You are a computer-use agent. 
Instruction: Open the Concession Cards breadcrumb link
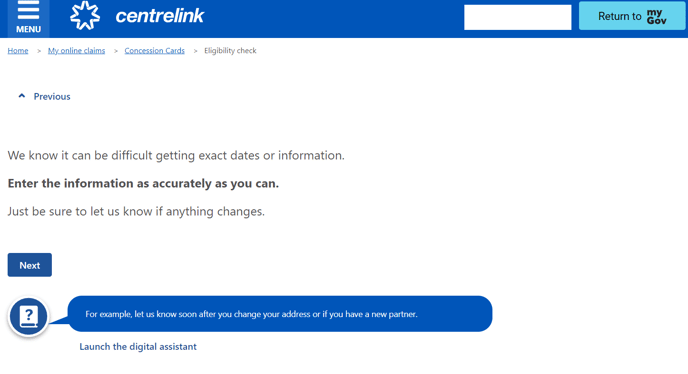[154, 51]
